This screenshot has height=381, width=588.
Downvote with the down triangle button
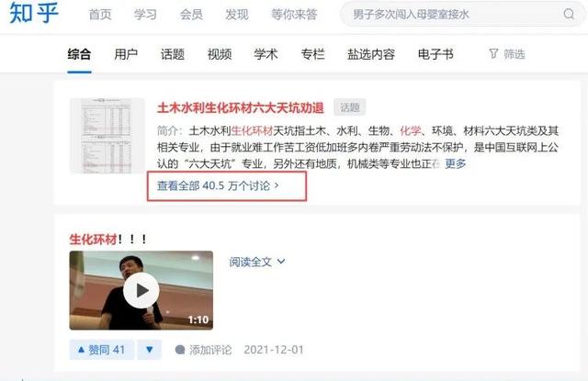click(149, 350)
